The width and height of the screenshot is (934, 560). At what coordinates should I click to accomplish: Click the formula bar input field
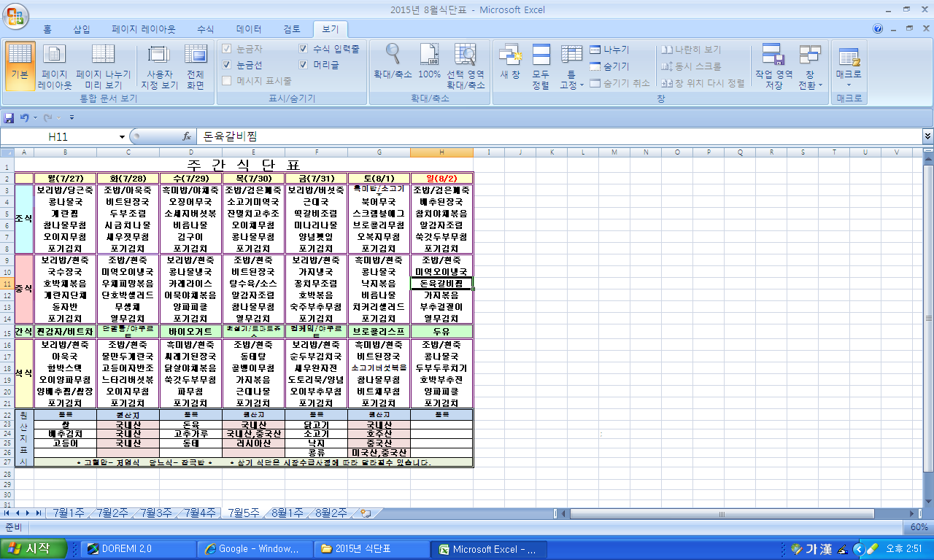[555, 136]
